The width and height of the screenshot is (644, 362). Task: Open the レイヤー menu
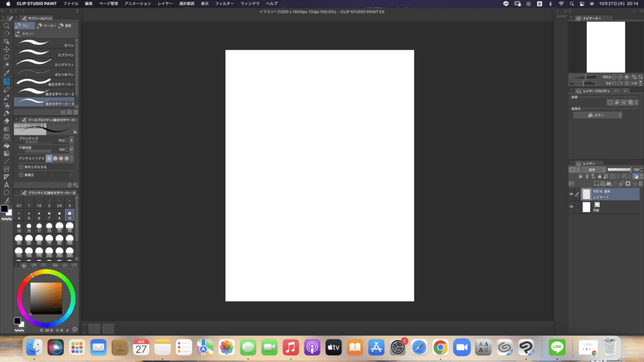pyautogui.click(x=165, y=4)
